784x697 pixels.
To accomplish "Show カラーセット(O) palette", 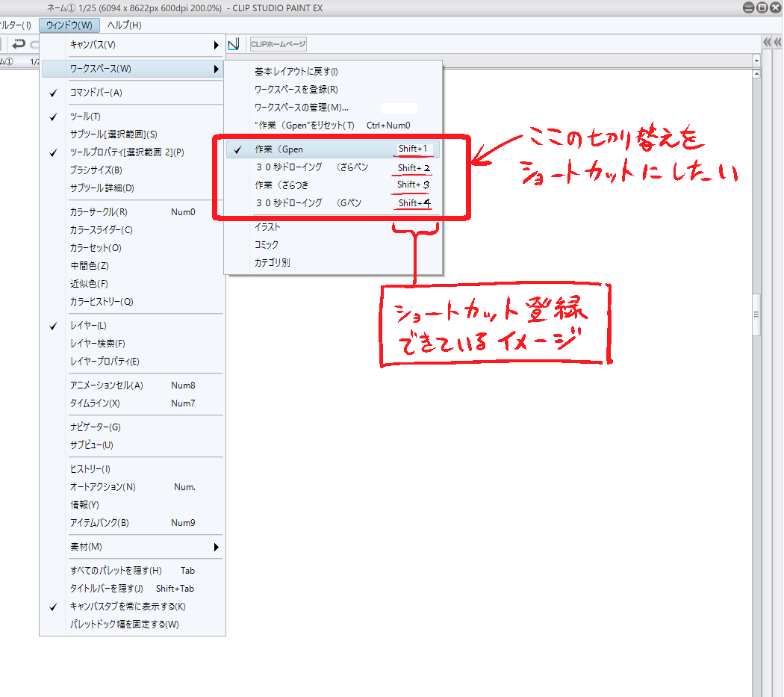I will click(132, 248).
